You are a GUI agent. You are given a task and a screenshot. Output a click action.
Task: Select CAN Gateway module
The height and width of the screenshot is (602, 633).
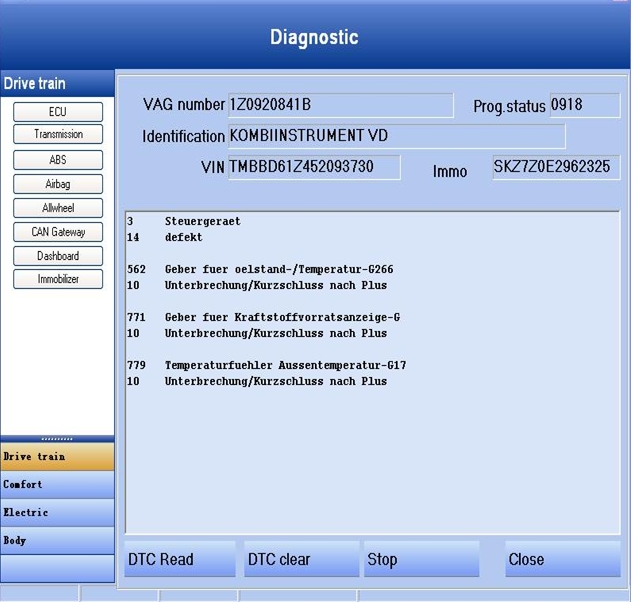point(58,232)
